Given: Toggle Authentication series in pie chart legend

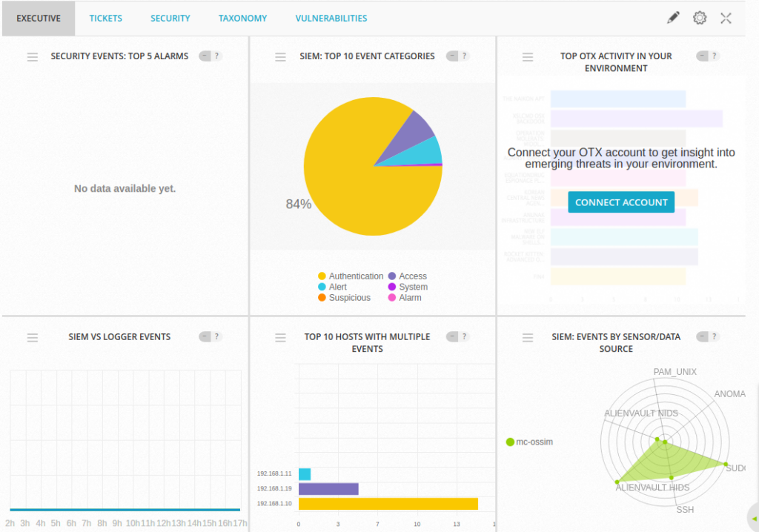Looking at the screenshot, I should coord(350,276).
